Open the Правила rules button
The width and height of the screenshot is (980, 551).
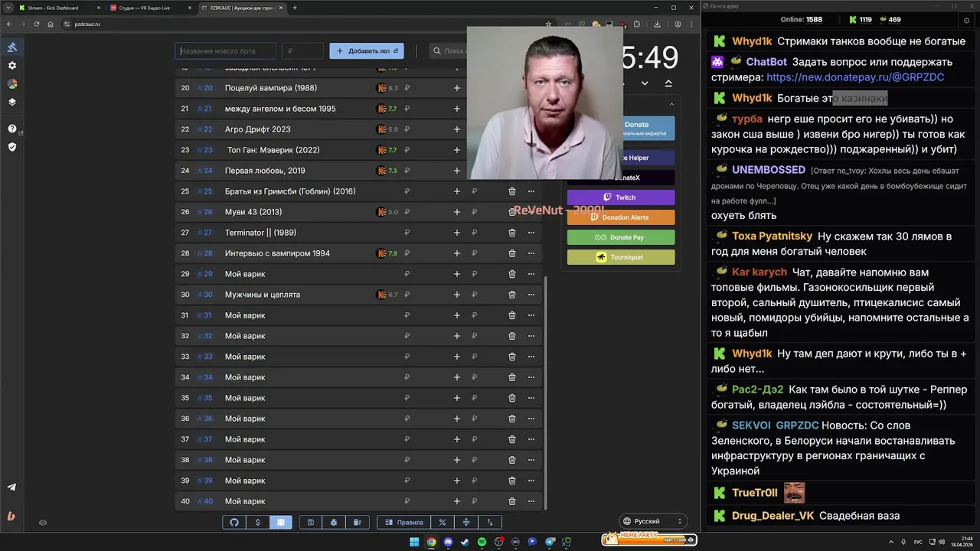click(403, 522)
